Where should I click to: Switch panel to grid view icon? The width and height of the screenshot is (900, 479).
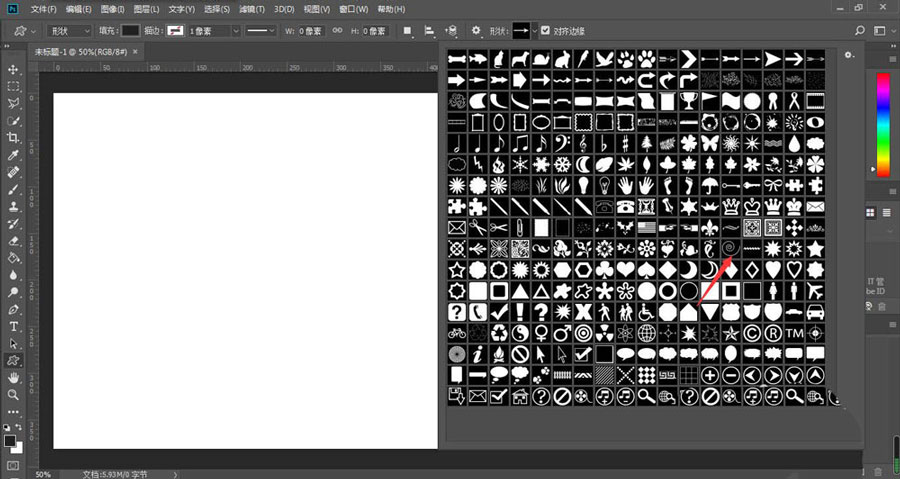coord(870,213)
